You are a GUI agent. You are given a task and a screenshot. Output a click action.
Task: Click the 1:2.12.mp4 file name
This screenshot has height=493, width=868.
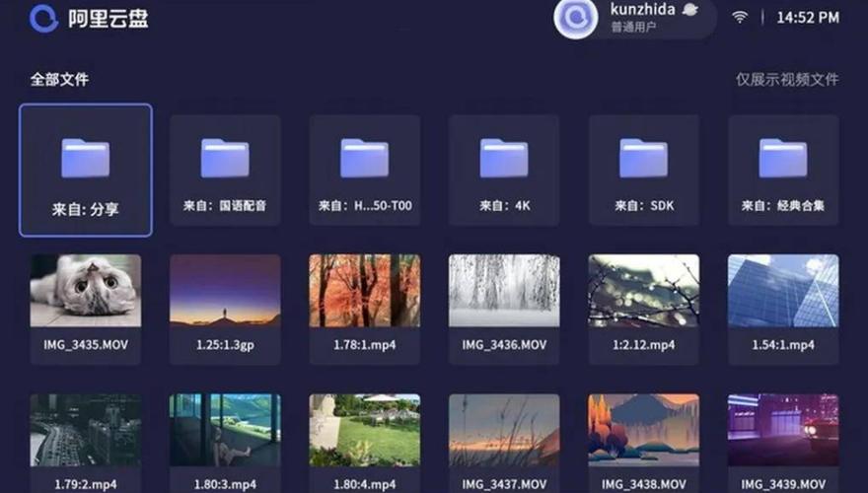643,345
